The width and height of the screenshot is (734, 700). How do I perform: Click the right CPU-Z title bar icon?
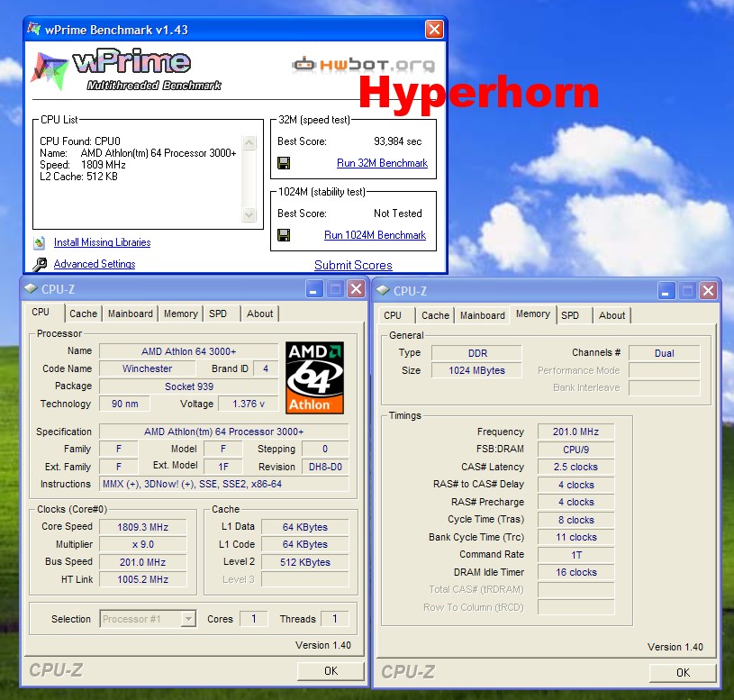pos(383,290)
